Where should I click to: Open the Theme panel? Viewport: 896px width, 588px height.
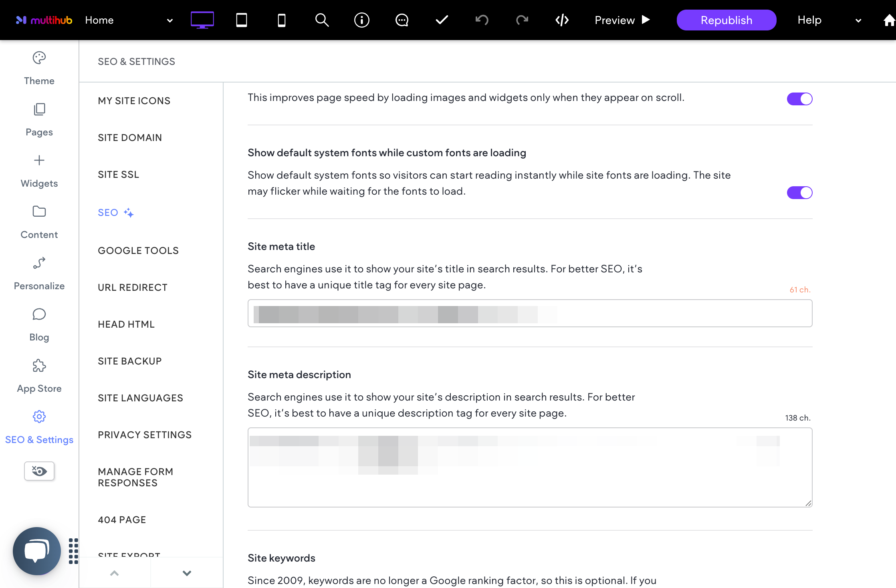tap(39, 68)
